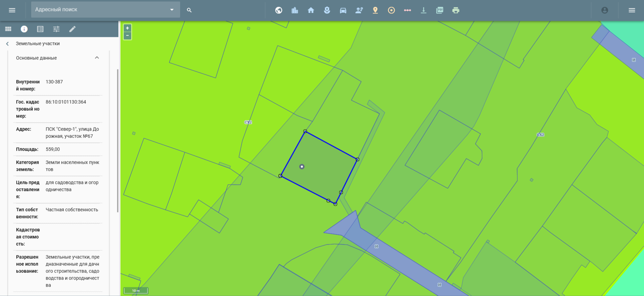Switch to the grid layers tab
644x296 pixels.
(x=8, y=29)
